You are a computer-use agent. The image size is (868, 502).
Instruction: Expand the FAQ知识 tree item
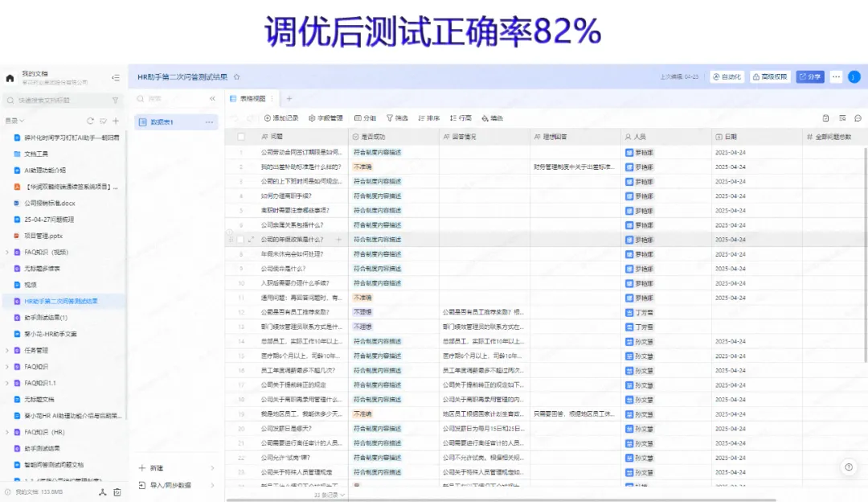pyautogui.click(x=7, y=367)
